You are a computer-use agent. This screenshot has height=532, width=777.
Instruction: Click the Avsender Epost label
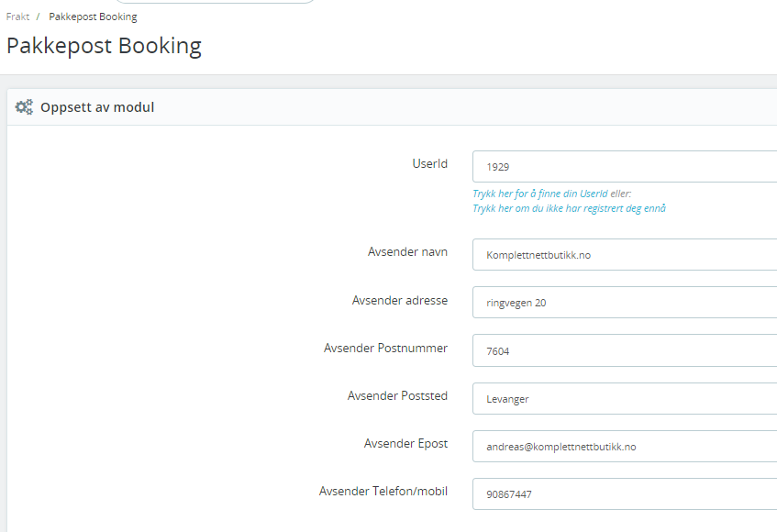(x=405, y=444)
